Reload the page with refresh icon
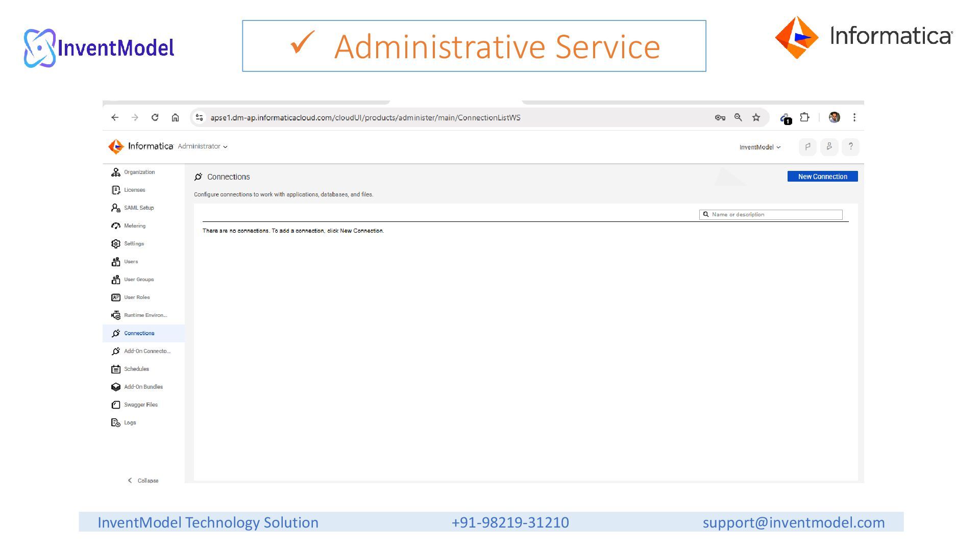 pyautogui.click(x=155, y=117)
